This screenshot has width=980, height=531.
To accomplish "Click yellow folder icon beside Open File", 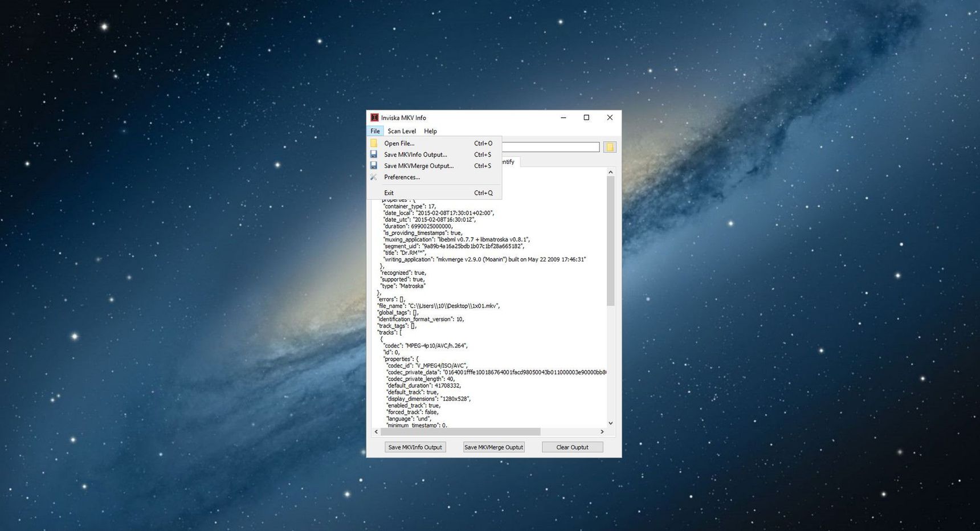I will click(x=374, y=144).
